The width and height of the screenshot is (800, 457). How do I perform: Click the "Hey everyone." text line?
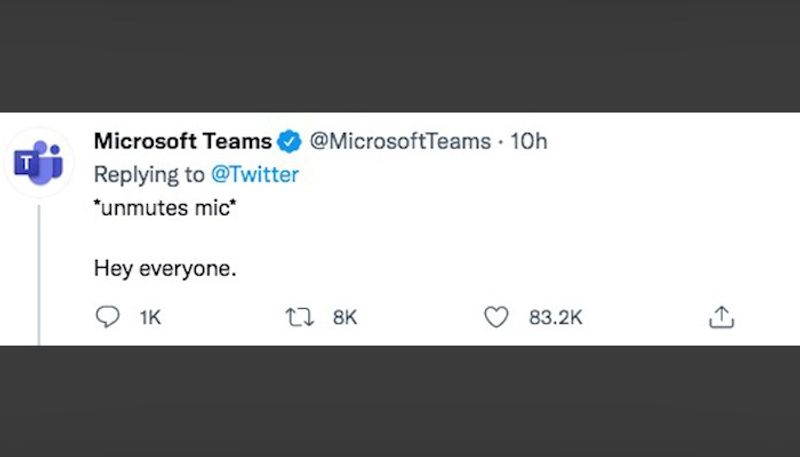click(165, 268)
